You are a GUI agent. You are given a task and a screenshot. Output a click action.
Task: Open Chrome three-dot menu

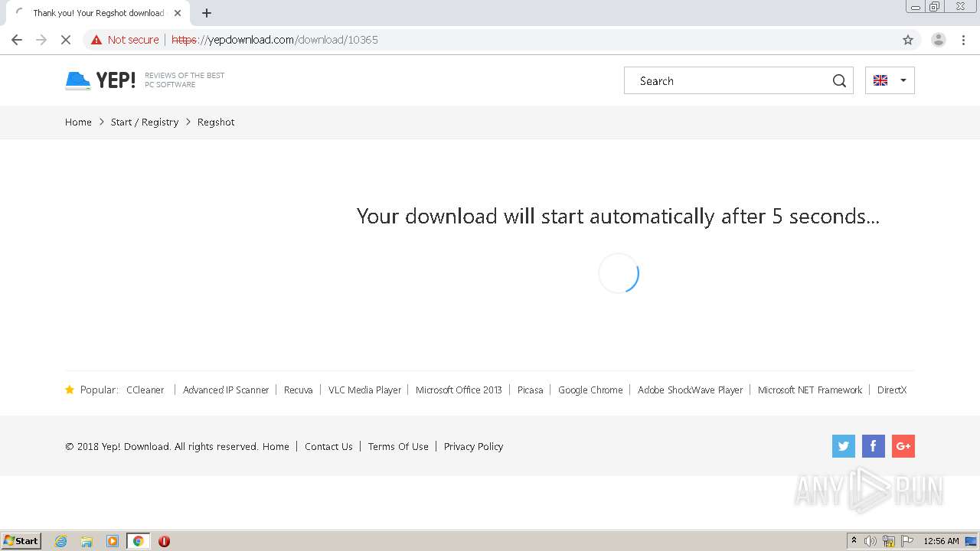coord(964,40)
